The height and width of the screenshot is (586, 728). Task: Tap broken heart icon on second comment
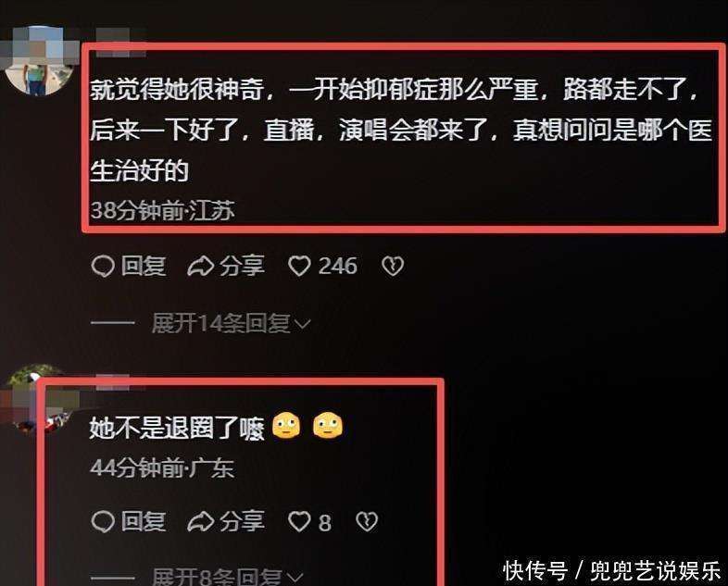(367, 522)
